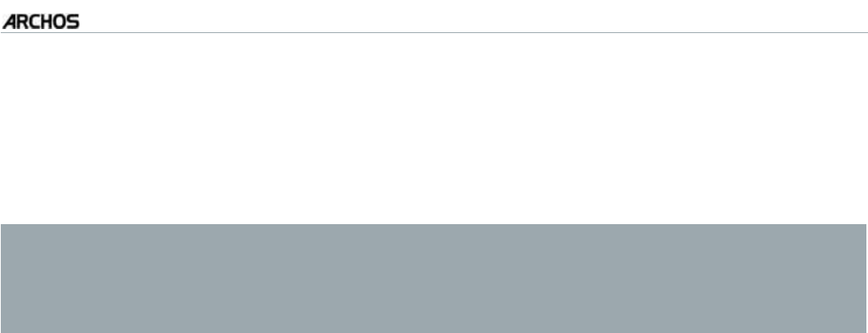Click the blank white content area
Viewport: 868px width, 333px height.
(x=434, y=128)
